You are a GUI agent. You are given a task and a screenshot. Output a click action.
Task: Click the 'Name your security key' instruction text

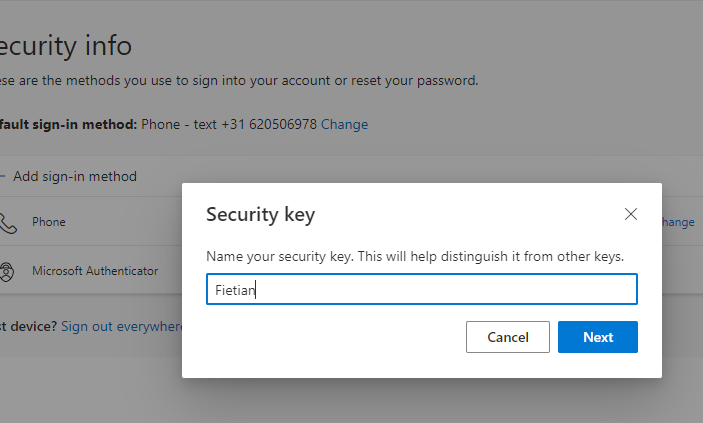(415, 257)
